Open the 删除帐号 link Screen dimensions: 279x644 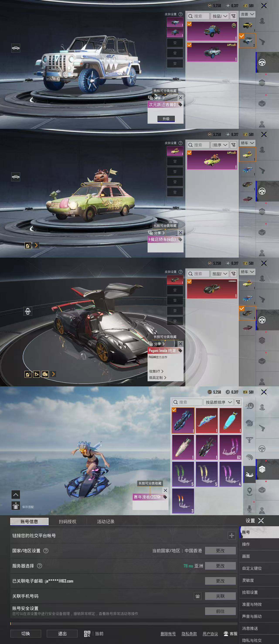tap(168, 634)
